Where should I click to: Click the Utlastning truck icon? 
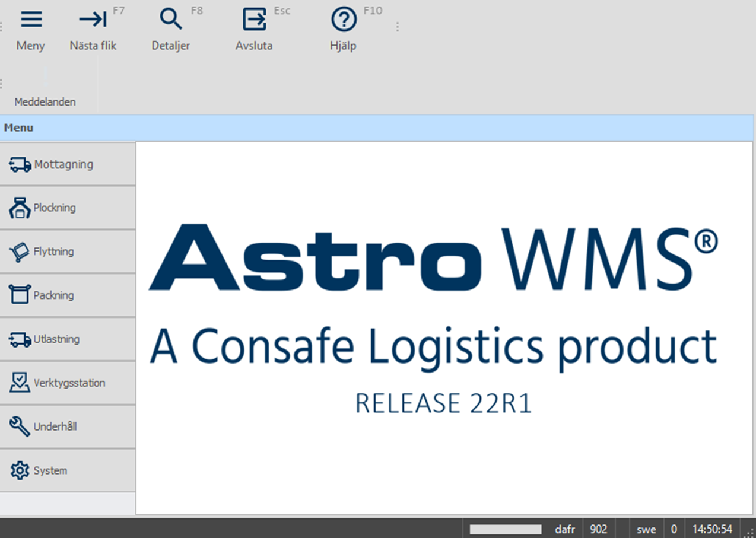[20, 339]
